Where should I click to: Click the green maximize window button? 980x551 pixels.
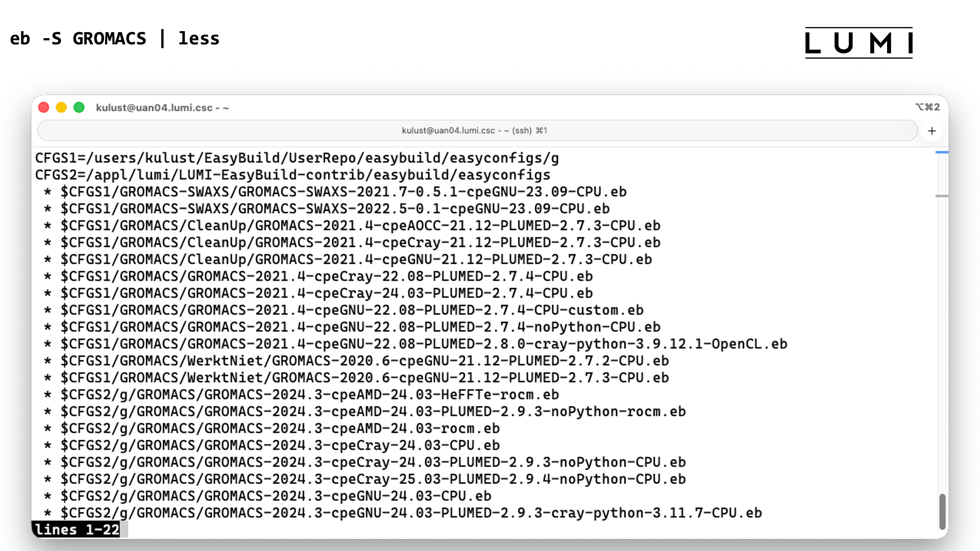pyautogui.click(x=79, y=108)
